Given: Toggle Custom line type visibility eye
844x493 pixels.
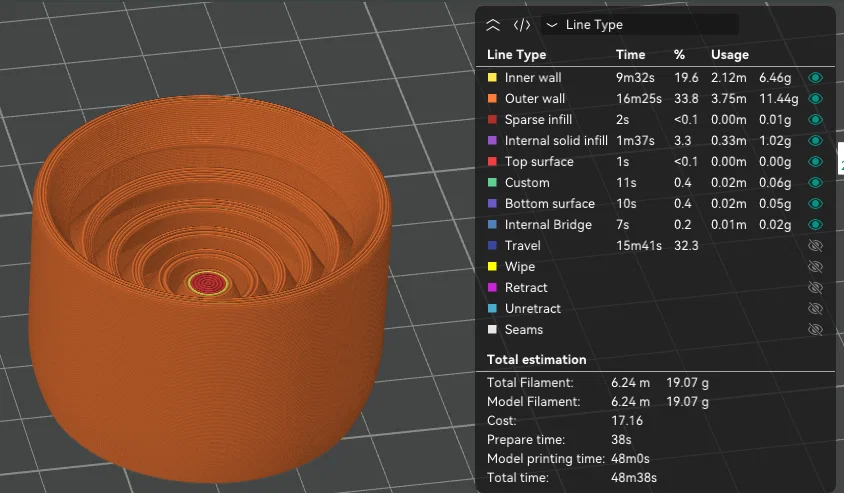Looking at the screenshot, I should [815, 182].
